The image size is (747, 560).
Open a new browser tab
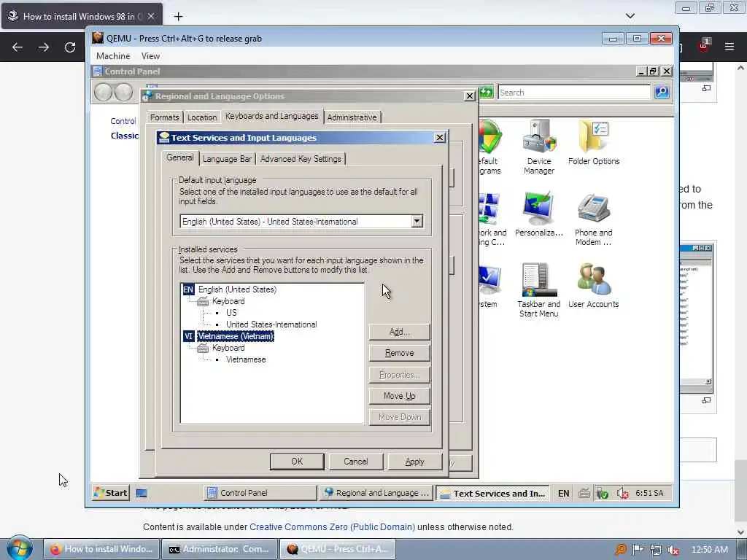[x=178, y=16]
